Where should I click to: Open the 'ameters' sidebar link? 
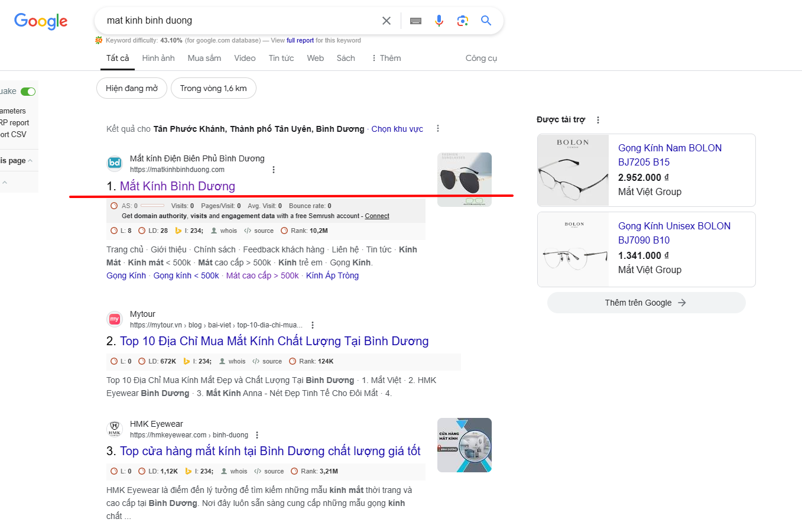pyautogui.click(x=13, y=111)
